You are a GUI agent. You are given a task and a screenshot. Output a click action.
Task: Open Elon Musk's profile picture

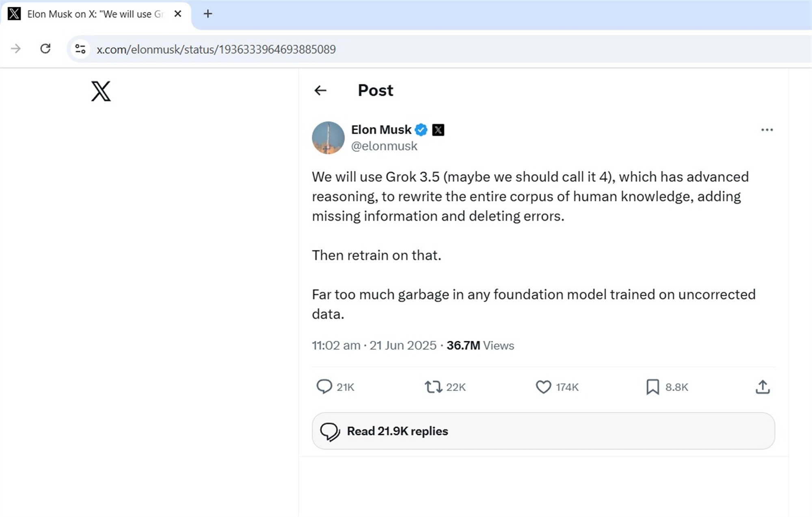click(328, 138)
